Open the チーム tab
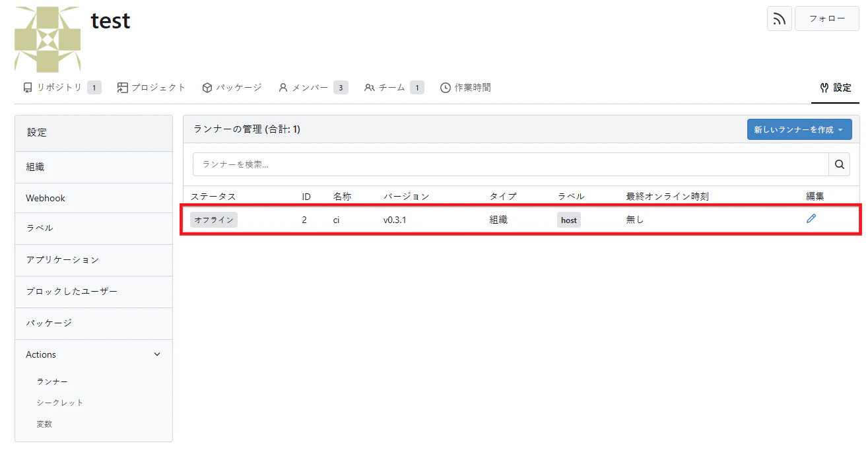The image size is (868, 456). click(394, 88)
